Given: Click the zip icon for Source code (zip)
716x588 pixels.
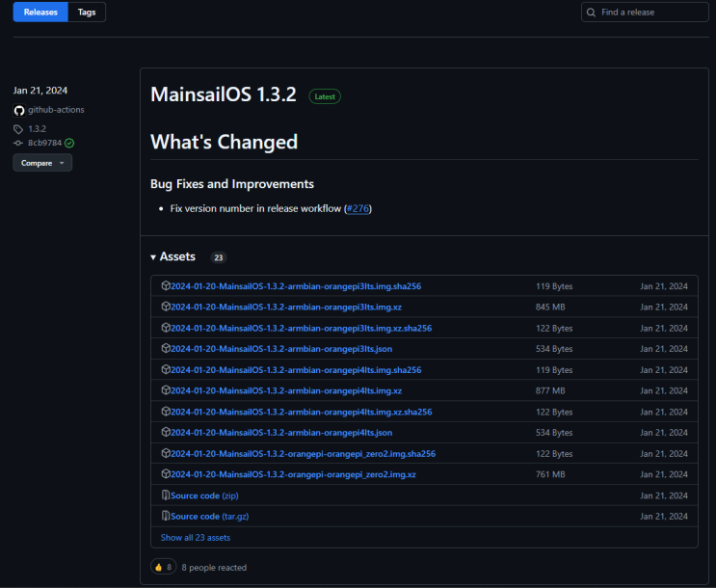Looking at the screenshot, I should (166, 494).
